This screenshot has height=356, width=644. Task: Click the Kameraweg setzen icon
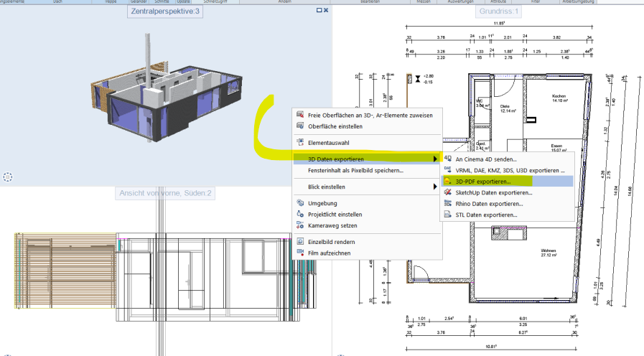[300, 225]
